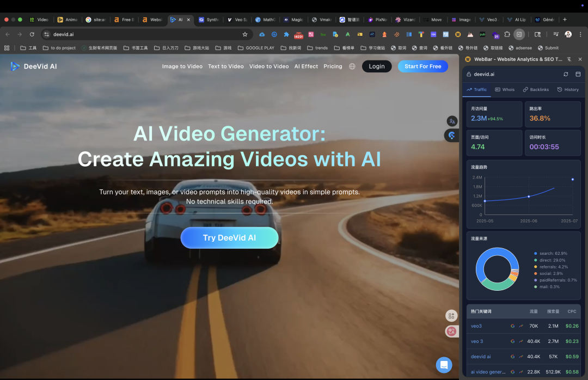588x380 pixels.
Task: Reload the page in the browser toolbar
Action: [x=32, y=34]
